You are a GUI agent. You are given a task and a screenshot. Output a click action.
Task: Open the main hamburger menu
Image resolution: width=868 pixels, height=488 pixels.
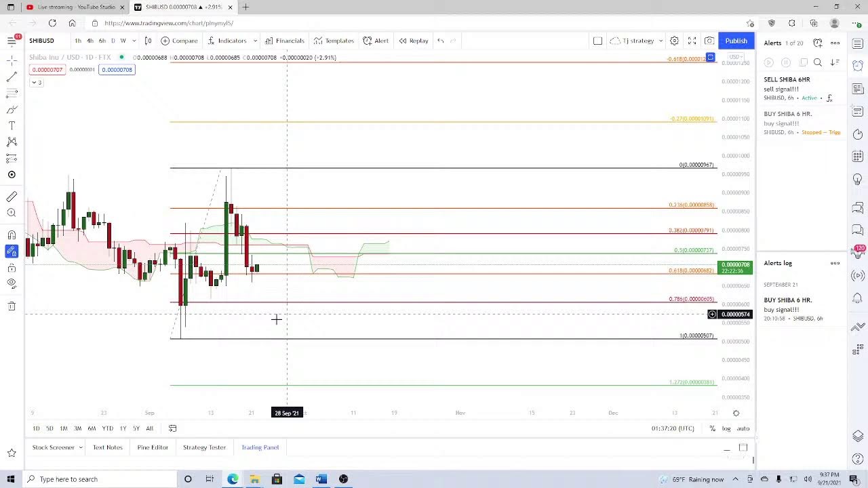[x=12, y=41]
